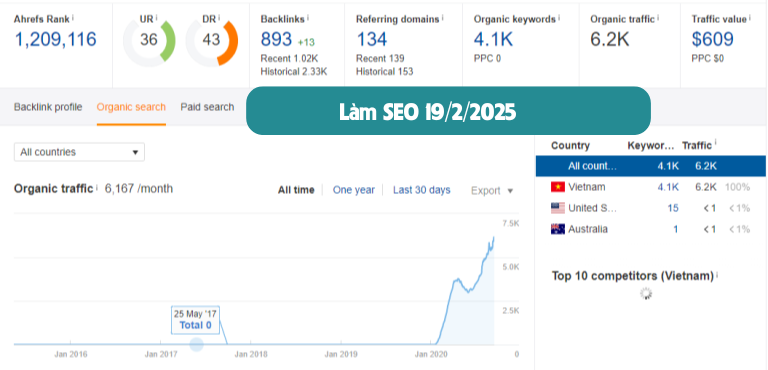Open the Paid search tab

(207, 107)
